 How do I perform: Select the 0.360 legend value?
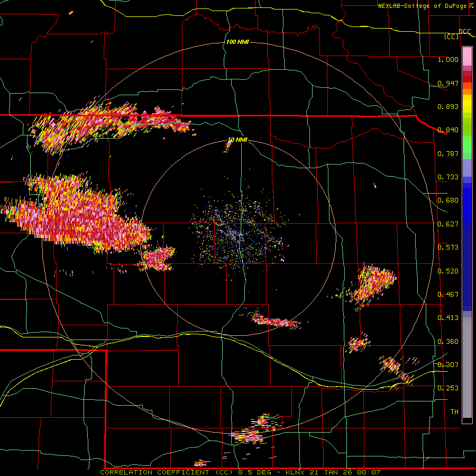pyautogui.click(x=448, y=342)
